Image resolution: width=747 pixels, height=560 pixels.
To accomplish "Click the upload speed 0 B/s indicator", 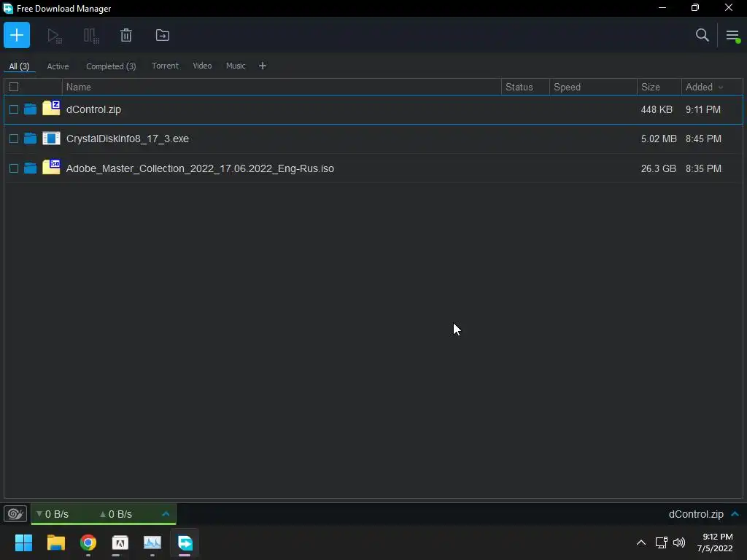I will click(x=116, y=514).
